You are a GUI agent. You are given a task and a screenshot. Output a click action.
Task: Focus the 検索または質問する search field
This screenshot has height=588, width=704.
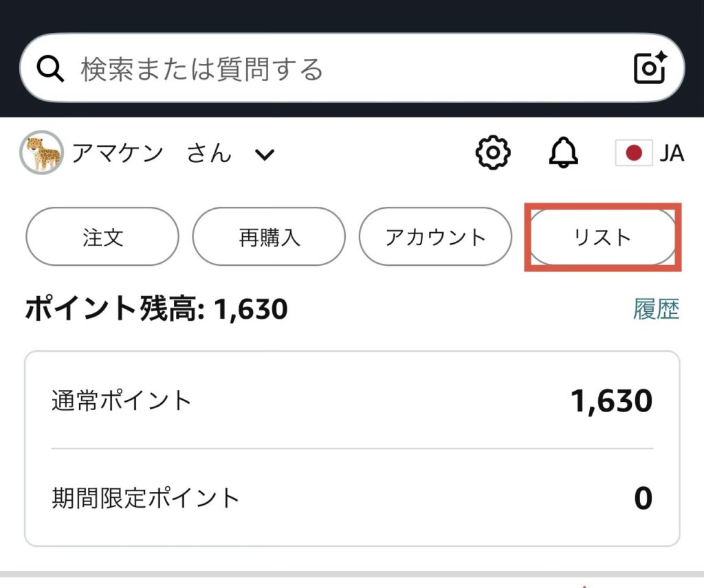[x=330, y=69]
